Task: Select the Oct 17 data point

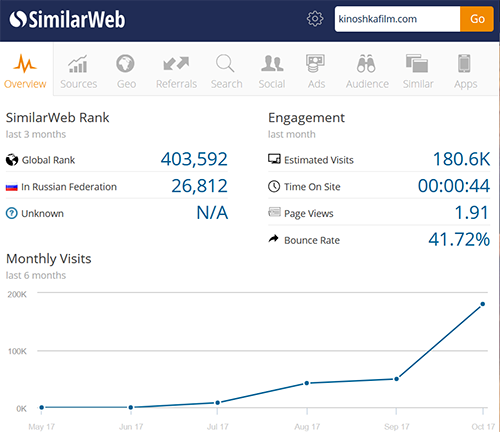Action: (x=482, y=304)
